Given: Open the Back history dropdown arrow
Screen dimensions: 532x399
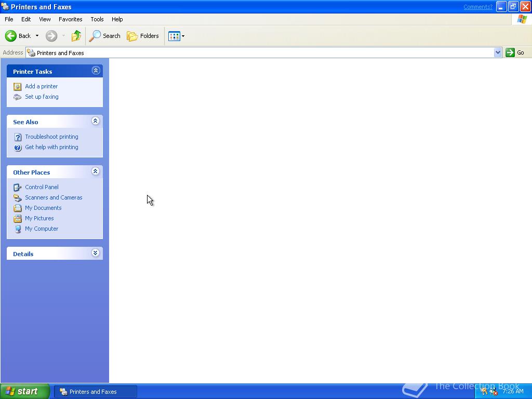Looking at the screenshot, I should click(x=37, y=36).
